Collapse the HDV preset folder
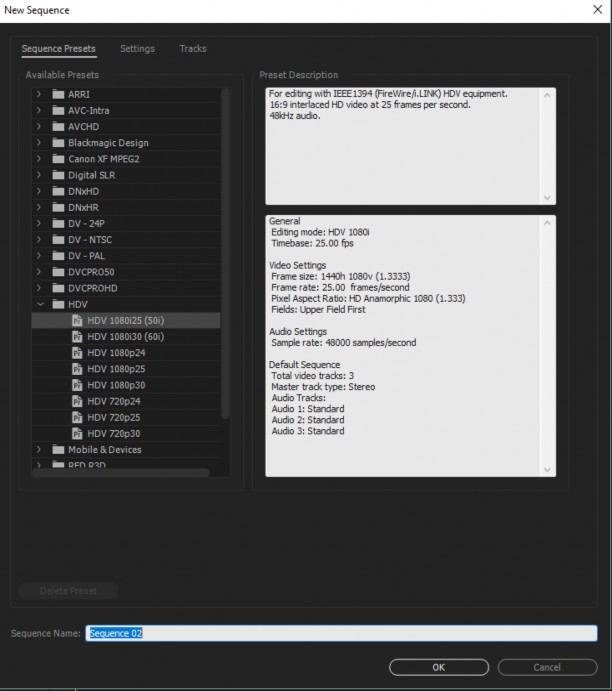The image size is (612, 691). (x=39, y=304)
